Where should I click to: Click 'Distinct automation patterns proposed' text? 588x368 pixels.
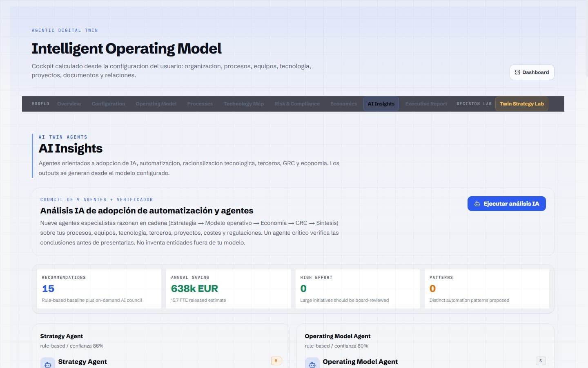coord(469,300)
